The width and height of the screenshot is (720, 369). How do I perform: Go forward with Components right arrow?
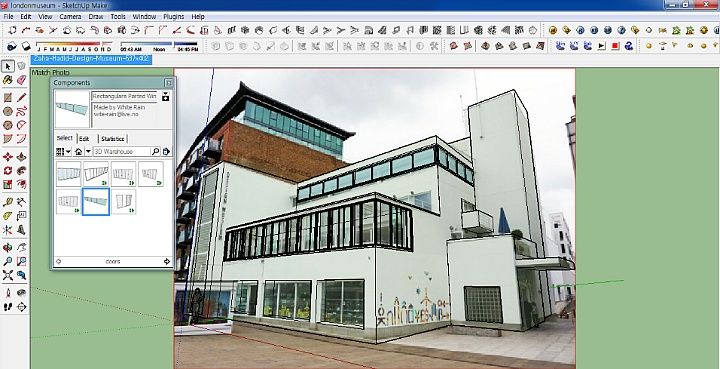[x=167, y=262]
